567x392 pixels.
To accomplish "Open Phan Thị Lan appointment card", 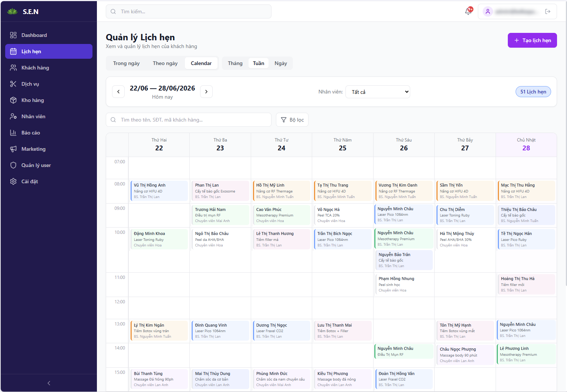I will 220,191.
